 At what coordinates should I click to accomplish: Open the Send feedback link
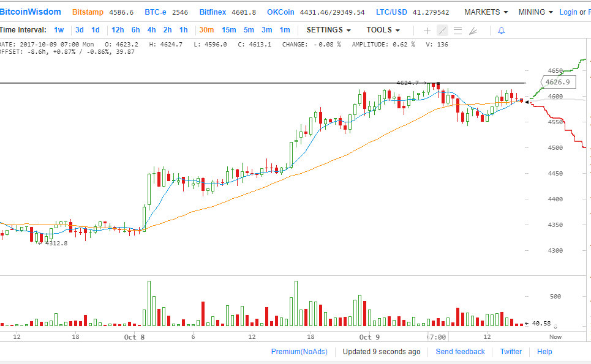[460, 352]
